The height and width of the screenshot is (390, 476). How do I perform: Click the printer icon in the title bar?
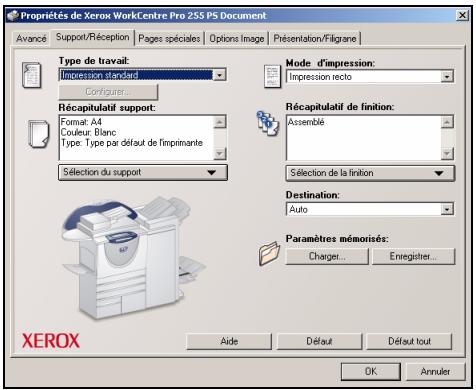coord(13,16)
